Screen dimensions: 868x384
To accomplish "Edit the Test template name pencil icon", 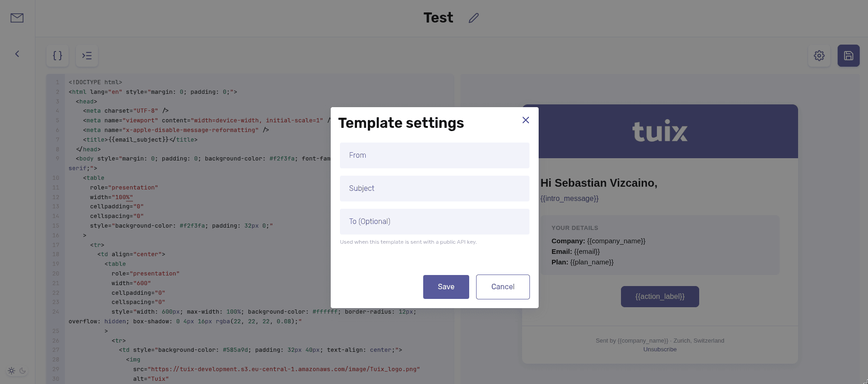I will 474,18.
